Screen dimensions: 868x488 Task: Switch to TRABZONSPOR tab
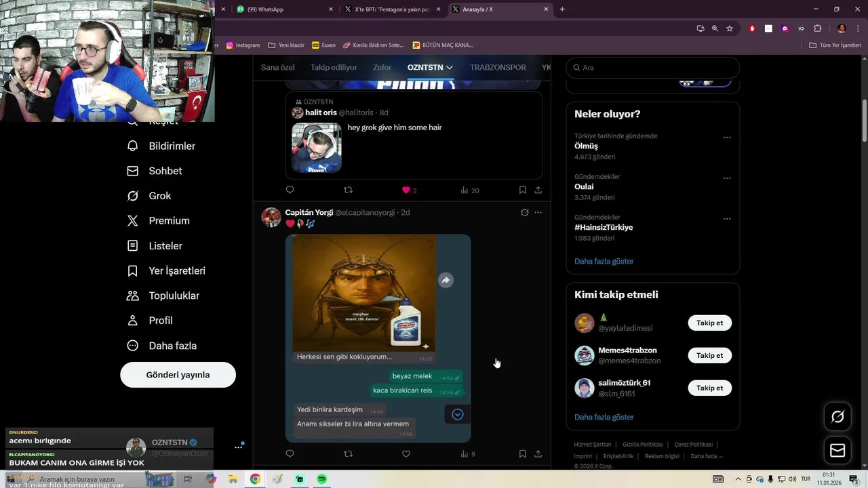tap(498, 68)
